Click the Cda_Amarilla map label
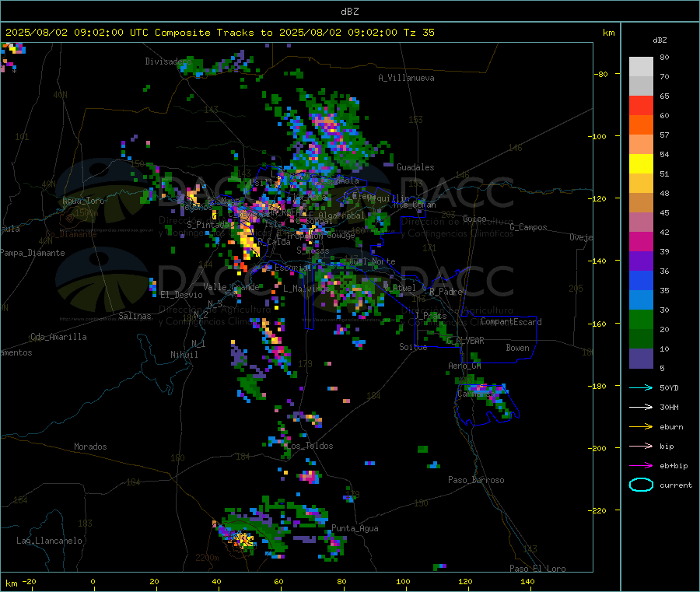The image size is (700, 592). 58,337
